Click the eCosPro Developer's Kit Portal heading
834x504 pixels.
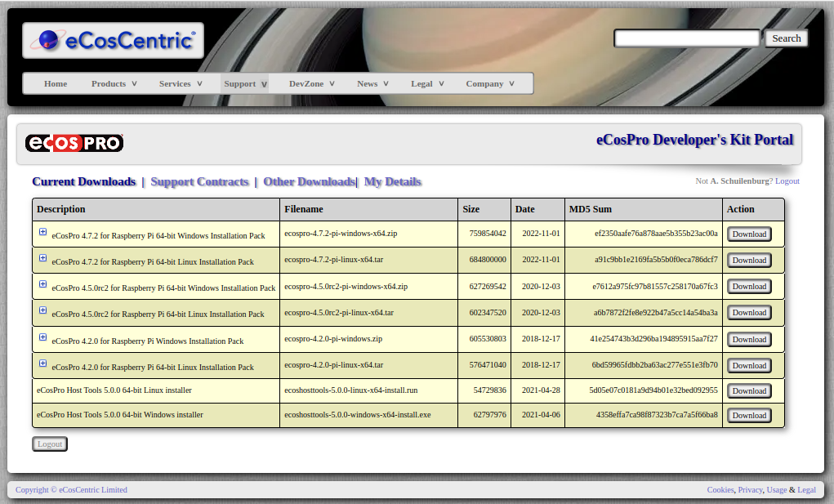click(694, 140)
